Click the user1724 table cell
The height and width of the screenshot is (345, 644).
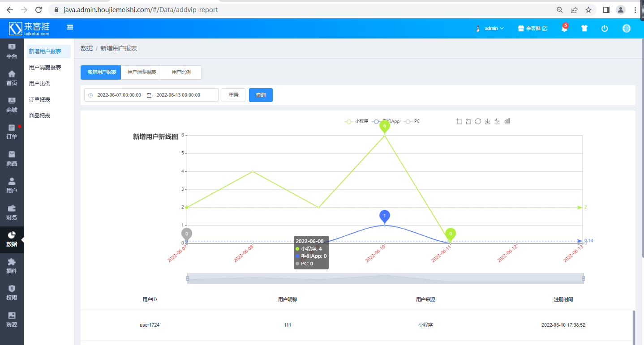(x=150, y=325)
